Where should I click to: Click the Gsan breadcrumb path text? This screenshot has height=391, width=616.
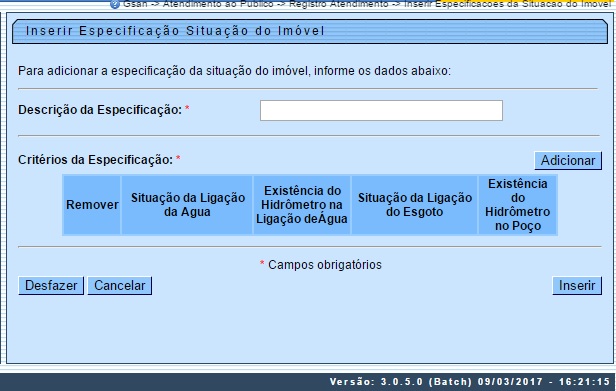[367, 4]
